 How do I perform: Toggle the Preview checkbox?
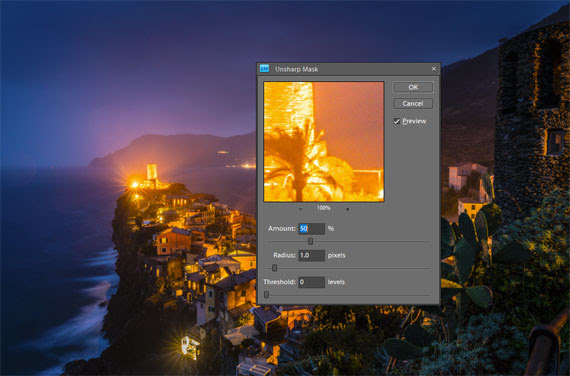pyautogui.click(x=397, y=121)
